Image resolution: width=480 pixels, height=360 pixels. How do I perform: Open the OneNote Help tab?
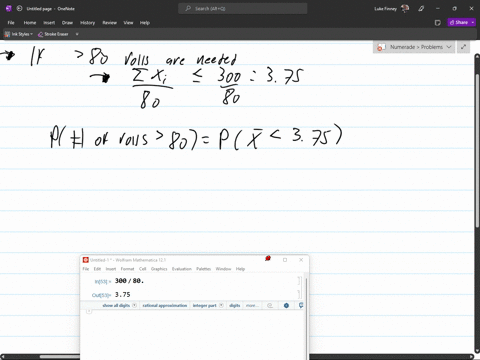click(145, 23)
